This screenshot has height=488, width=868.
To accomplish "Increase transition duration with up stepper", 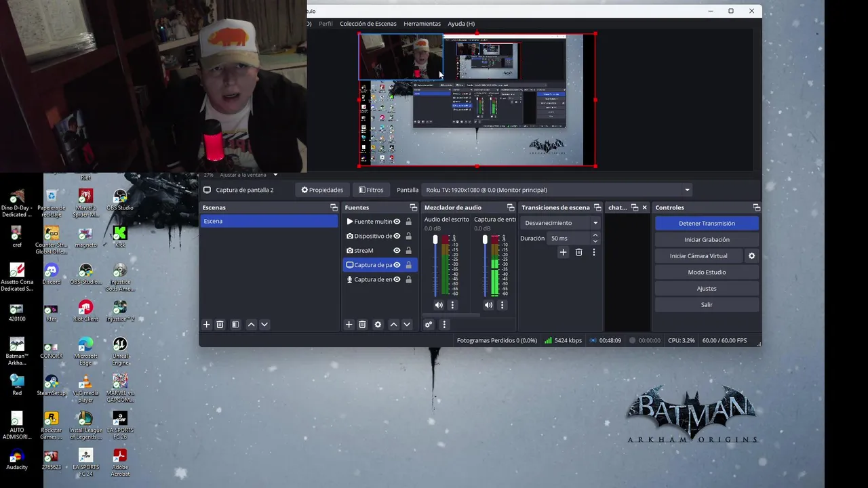I will [x=595, y=236].
